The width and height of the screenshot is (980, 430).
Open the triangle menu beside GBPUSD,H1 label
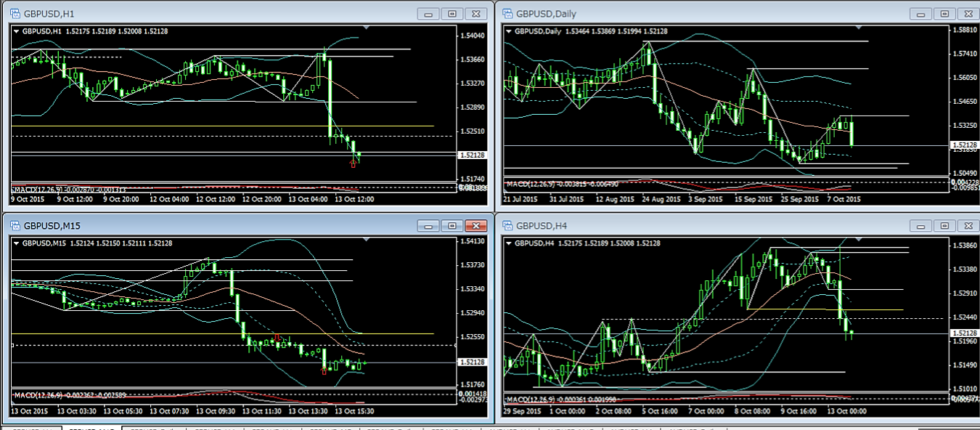point(16,31)
